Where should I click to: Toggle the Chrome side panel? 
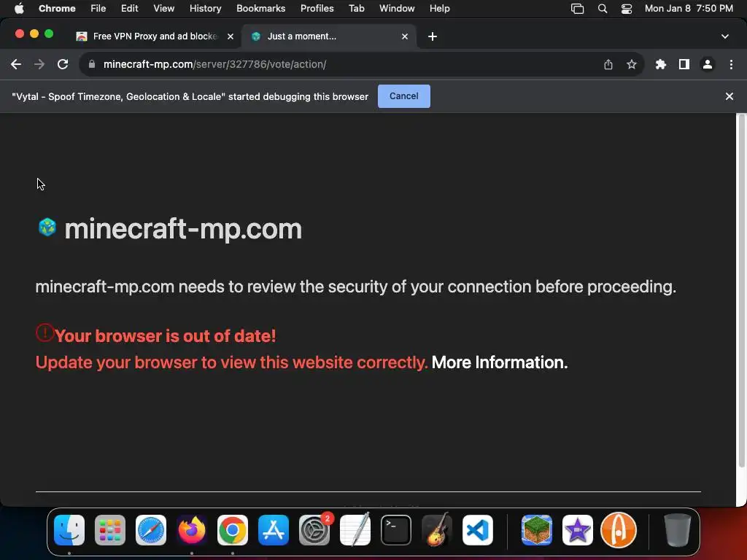684,64
